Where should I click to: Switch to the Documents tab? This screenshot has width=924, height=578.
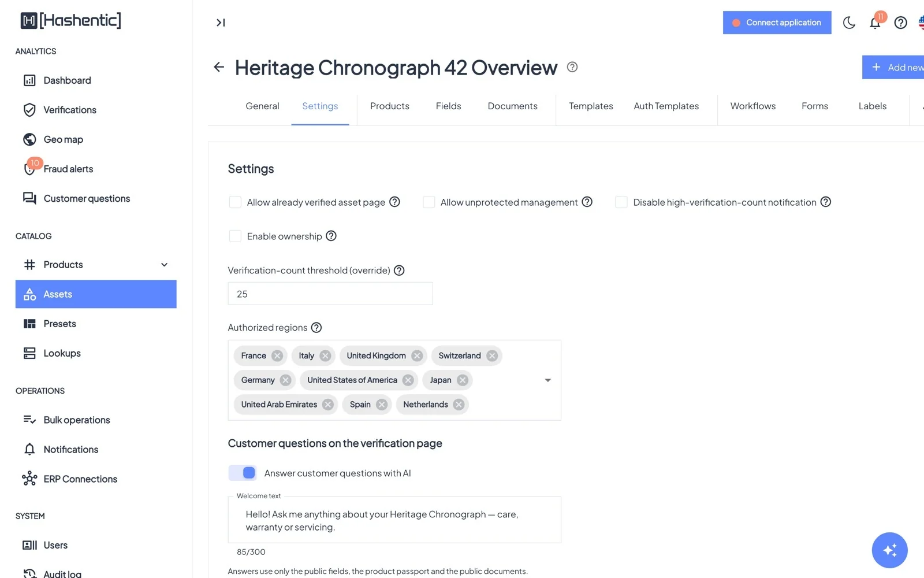(512, 106)
